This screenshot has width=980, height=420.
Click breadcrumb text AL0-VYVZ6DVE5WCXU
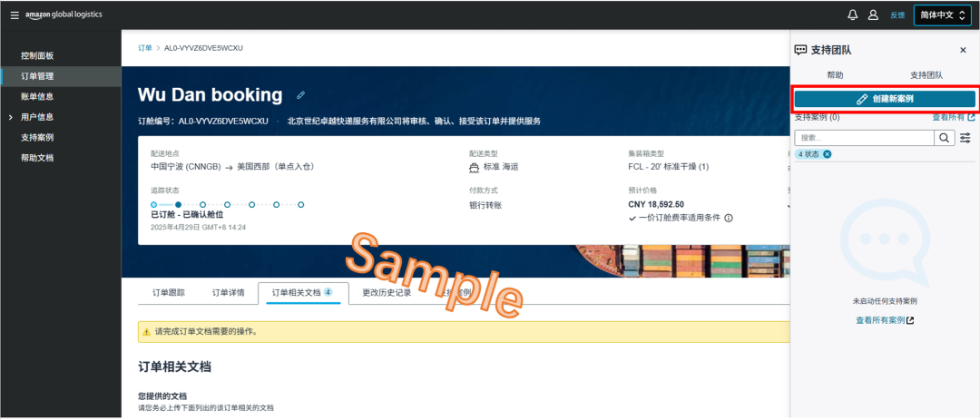click(204, 48)
